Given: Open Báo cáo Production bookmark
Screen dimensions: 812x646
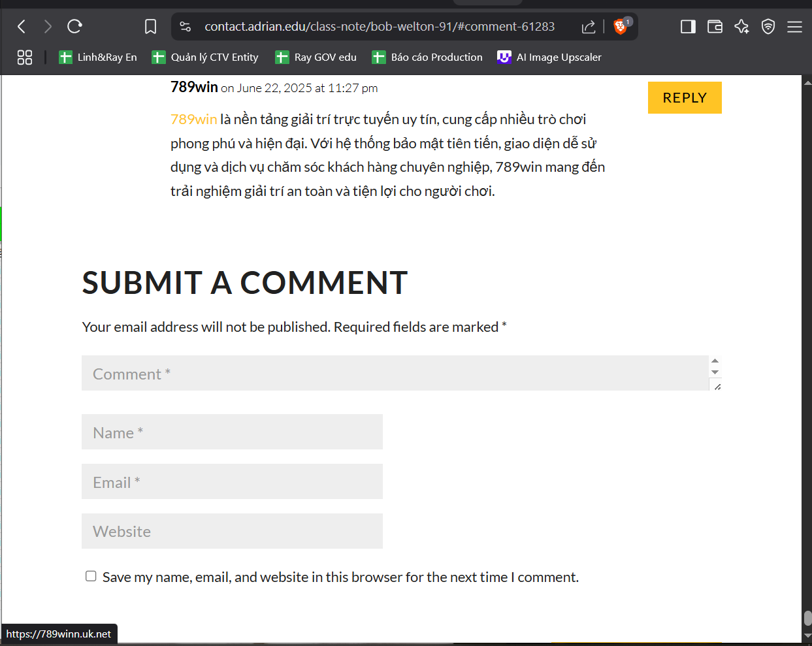Looking at the screenshot, I should tap(427, 57).
